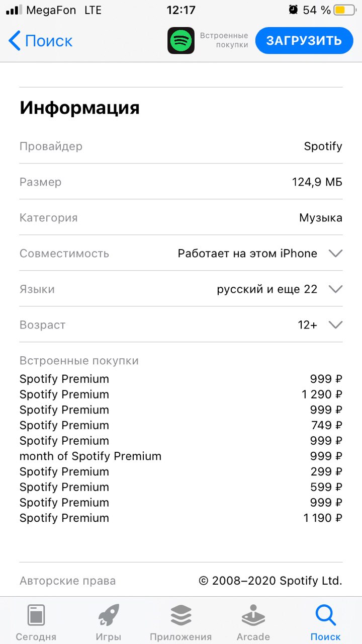
Task: Select the Поиск magnifier tab
Action: click(326, 615)
